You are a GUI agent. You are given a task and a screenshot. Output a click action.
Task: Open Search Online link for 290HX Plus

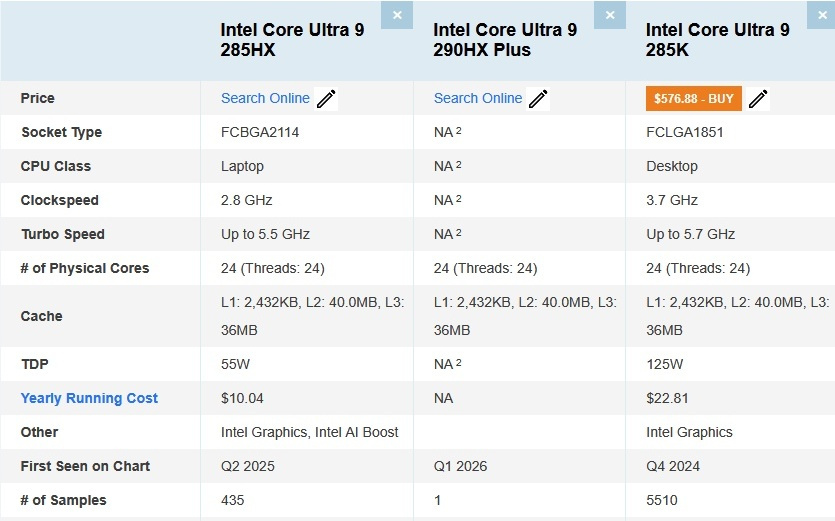tap(478, 98)
